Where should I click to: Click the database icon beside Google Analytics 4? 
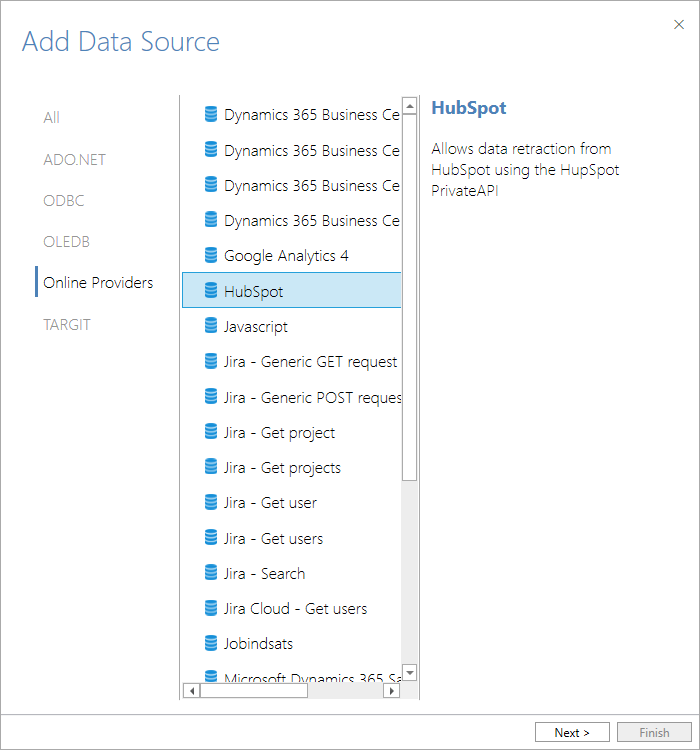pyautogui.click(x=211, y=255)
